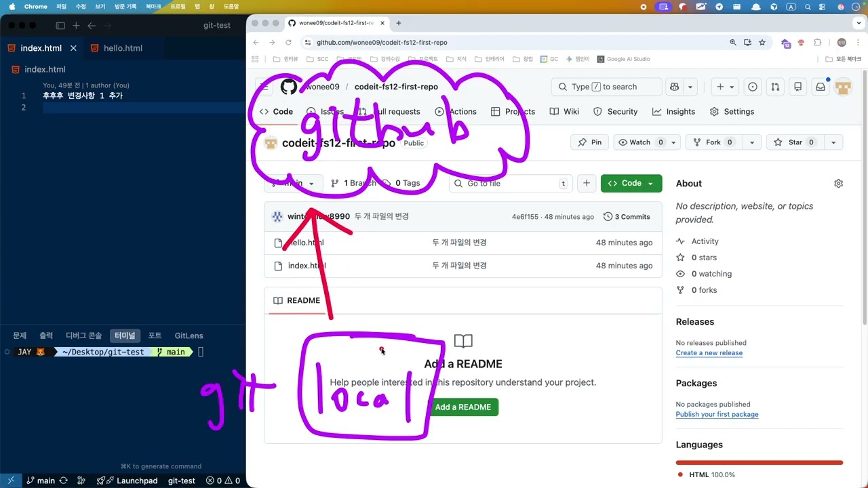
Task: Click the Go to file search field
Action: pyautogui.click(x=511, y=183)
